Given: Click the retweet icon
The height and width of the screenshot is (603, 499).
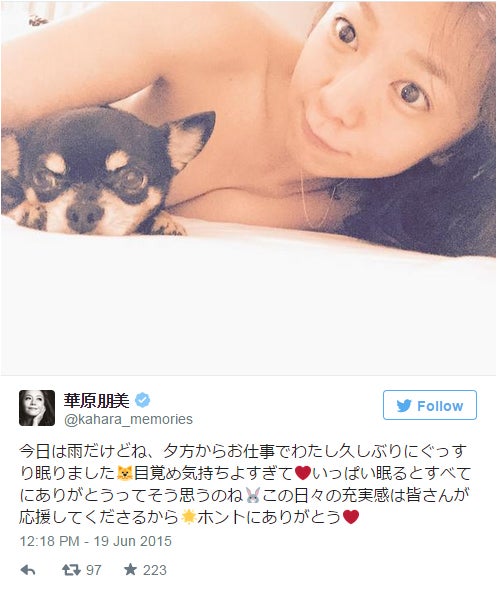Looking at the screenshot, I should pos(72,570).
